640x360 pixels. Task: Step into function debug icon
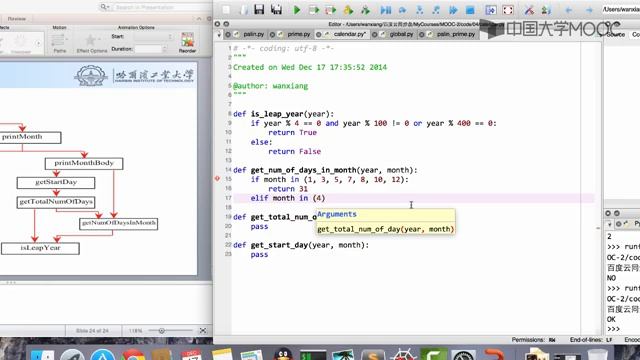point(419,10)
